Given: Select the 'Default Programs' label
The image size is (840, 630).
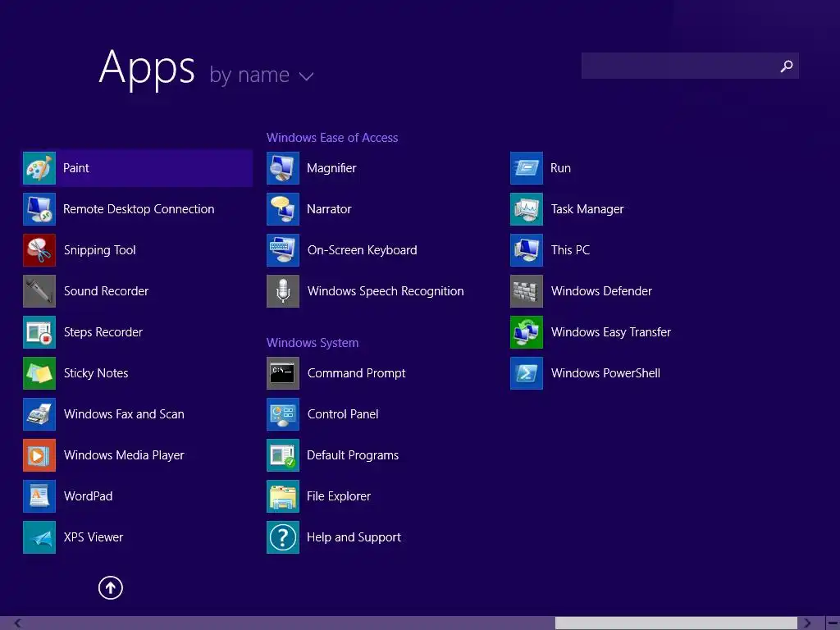Looking at the screenshot, I should click(x=353, y=455).
